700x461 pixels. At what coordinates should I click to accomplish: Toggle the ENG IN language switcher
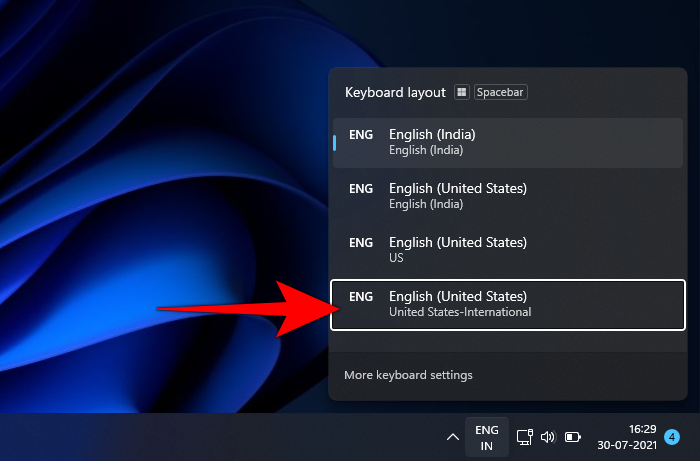pyautogui.click(x=487, y=437)
